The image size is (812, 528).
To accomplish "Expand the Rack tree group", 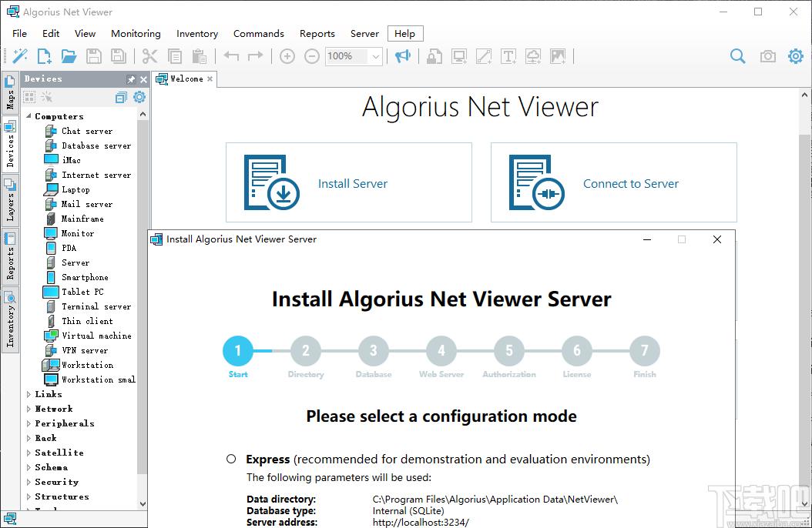I will tap(29, 438).
